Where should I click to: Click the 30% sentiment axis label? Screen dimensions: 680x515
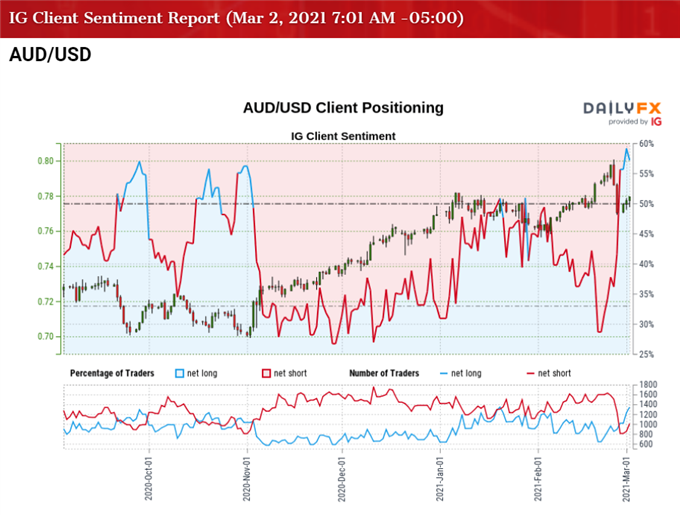pos(646,324)
